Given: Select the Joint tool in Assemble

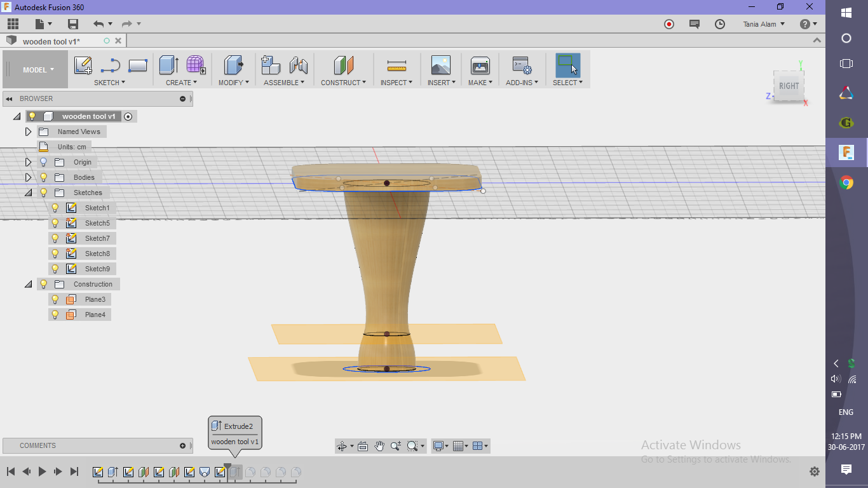Looking at the screenshot, I should (298, 65).
